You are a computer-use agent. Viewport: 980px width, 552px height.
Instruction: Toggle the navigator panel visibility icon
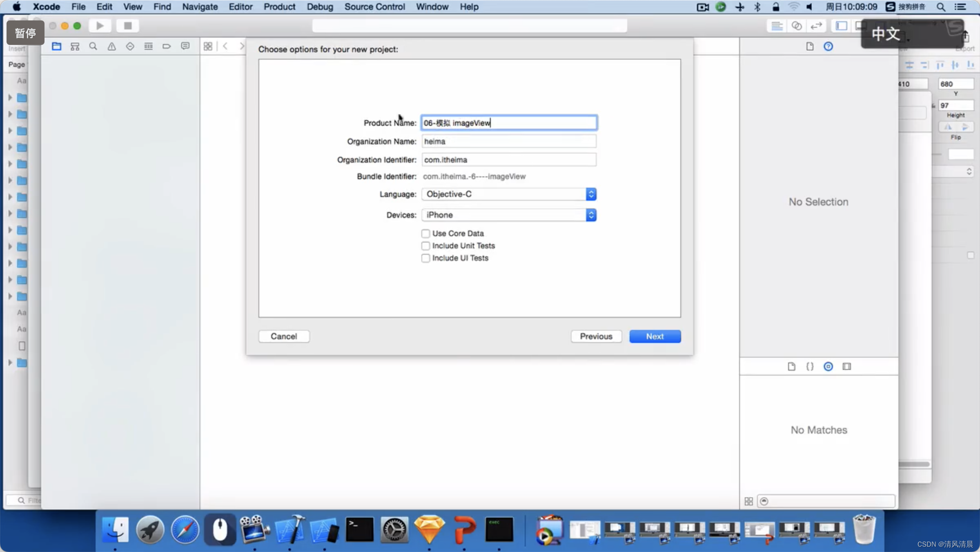point(841,26)
